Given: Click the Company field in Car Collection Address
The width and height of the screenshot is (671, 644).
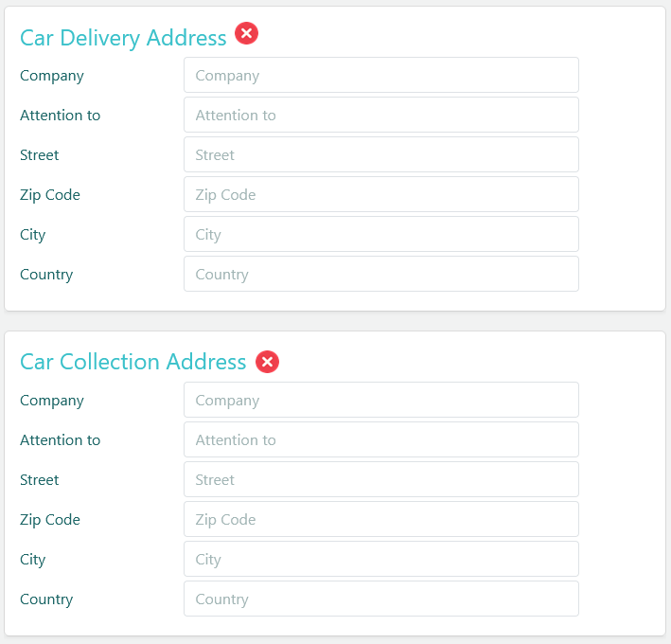Looking at the screenshot, I should (380, 401).
